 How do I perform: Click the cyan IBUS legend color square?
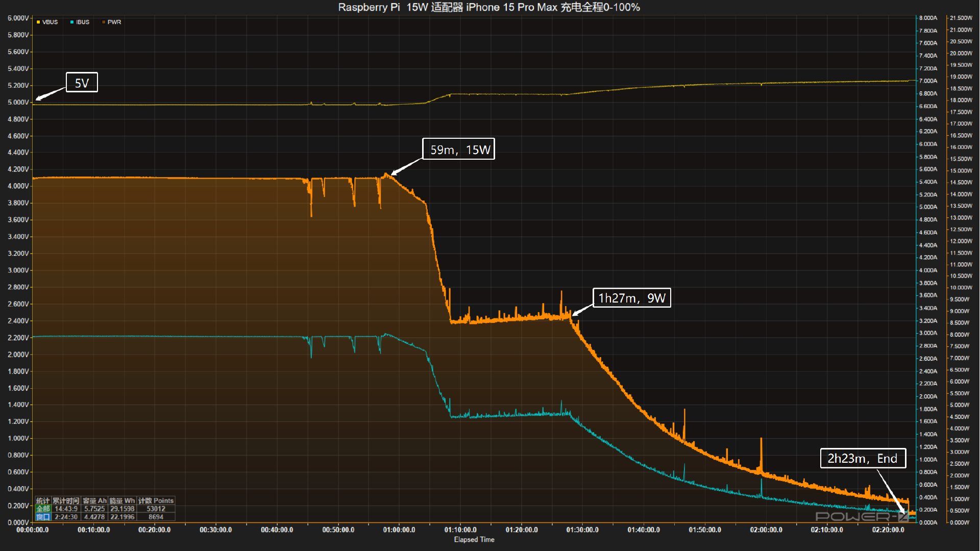[x=72, y=22]
